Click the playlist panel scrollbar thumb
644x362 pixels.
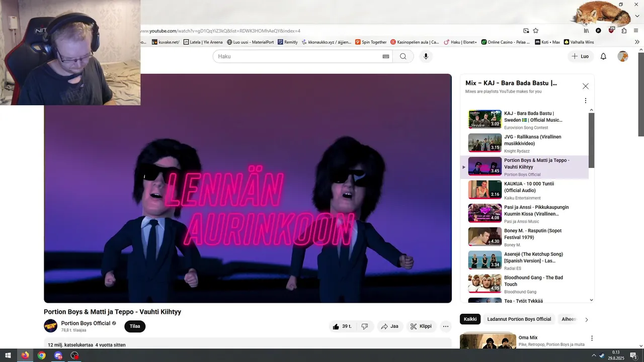click(591, 140)
